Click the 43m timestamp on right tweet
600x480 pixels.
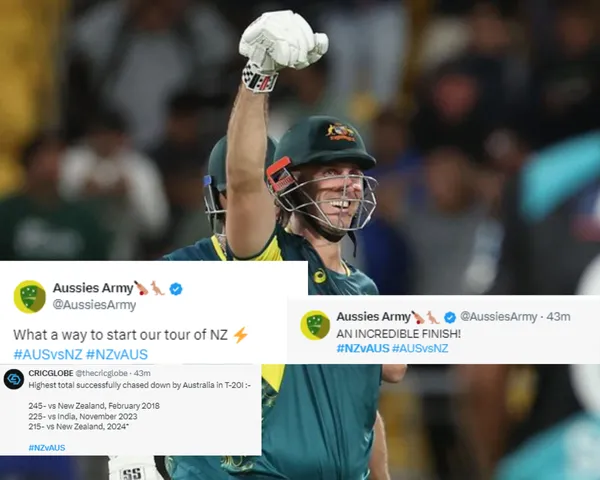tap(558, 317)
